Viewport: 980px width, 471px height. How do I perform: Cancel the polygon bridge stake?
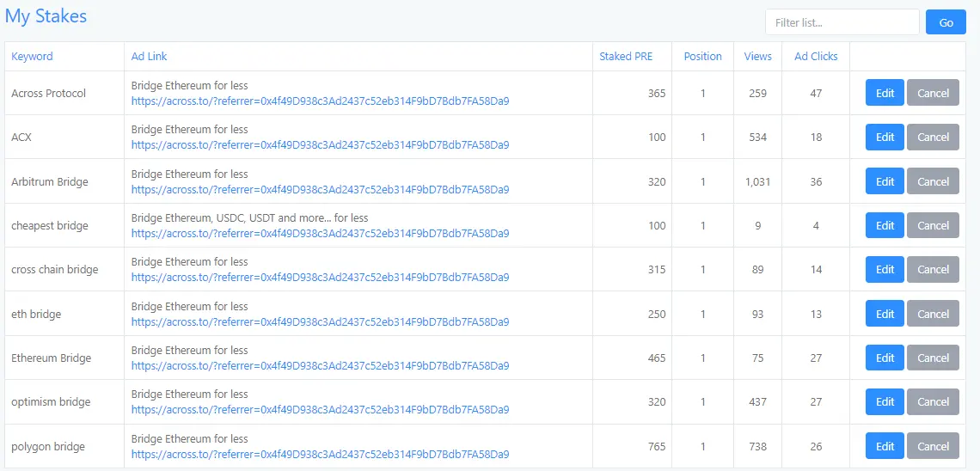(933, 446)
